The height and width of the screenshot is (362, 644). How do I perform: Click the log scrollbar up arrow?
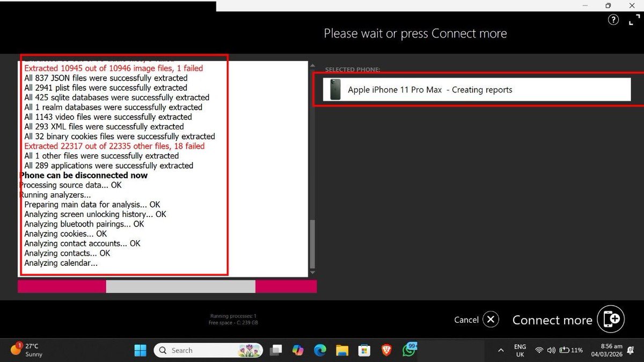[312, 65]
